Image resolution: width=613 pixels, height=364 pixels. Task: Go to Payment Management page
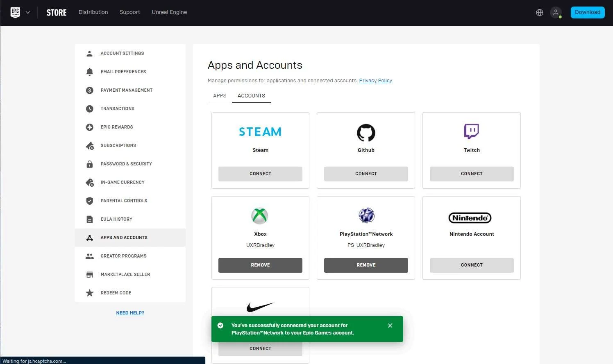(130, 90)
